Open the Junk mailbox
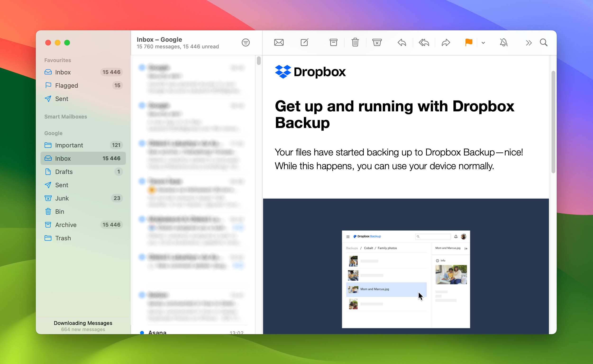 point(83,198)
